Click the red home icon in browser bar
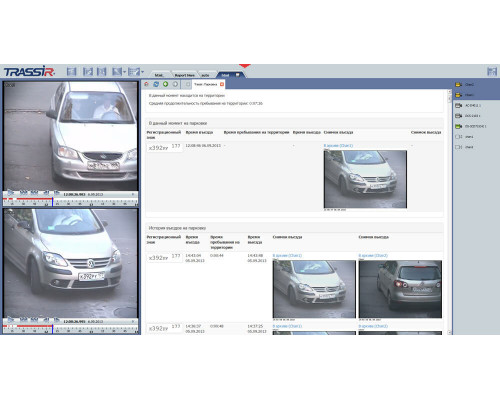 [x=146, y=84]
